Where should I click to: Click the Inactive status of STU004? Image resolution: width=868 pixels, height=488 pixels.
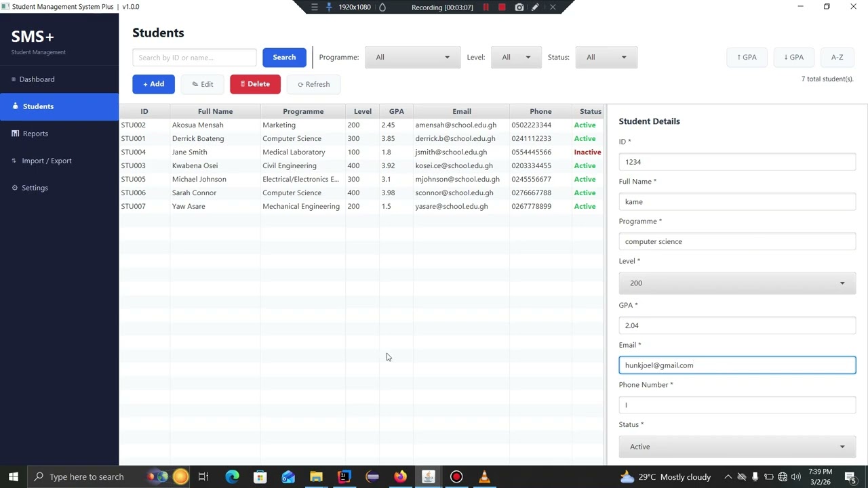587,152
